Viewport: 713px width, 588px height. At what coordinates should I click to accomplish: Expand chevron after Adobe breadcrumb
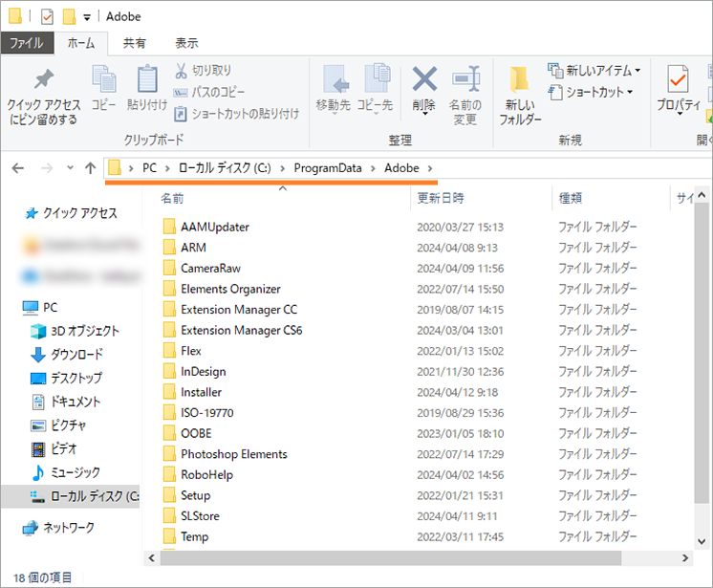(x=430, y=168)
